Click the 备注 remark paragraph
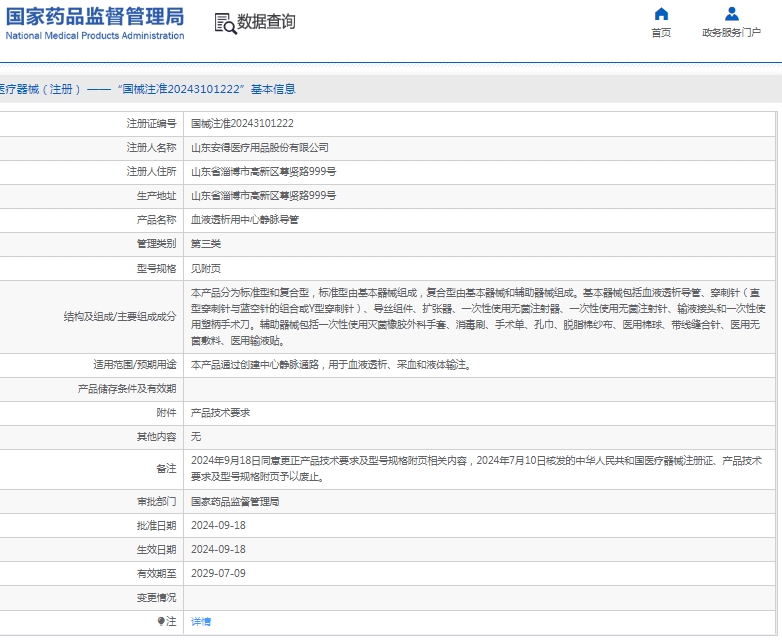The image size is (782, 643). pos(476,469)
